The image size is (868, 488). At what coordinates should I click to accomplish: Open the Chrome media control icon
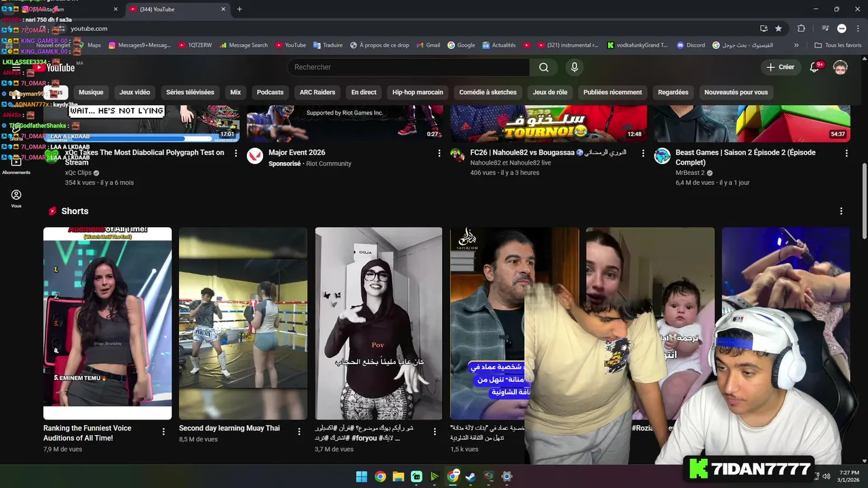click(825, 28)
